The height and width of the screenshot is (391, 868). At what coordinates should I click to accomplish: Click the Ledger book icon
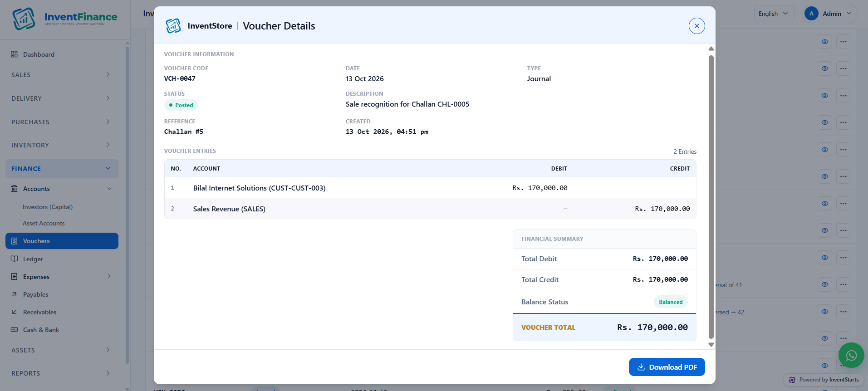[15, 259]
